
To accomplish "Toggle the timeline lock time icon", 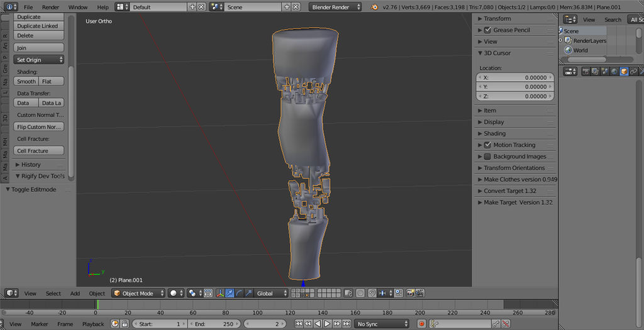I will pos(125,324).
